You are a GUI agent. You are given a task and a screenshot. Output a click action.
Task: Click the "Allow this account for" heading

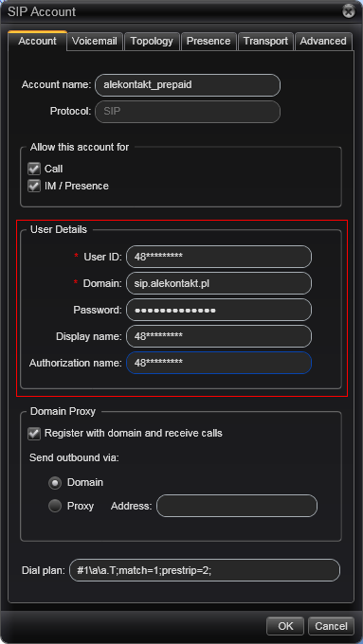point(80,147)
